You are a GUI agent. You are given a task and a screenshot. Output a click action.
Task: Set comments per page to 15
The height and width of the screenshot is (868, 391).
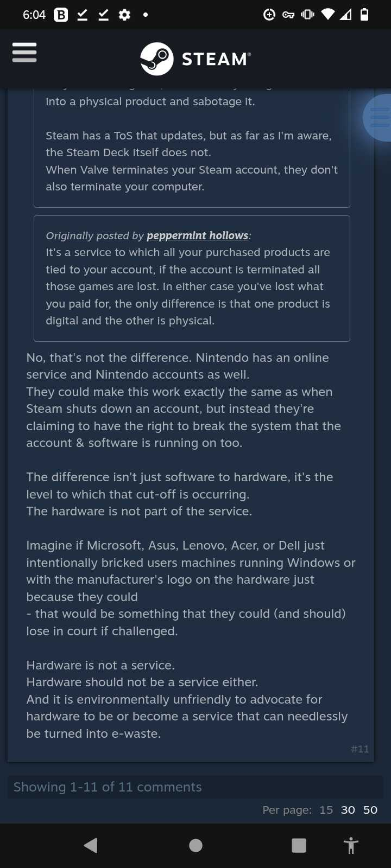326,810
